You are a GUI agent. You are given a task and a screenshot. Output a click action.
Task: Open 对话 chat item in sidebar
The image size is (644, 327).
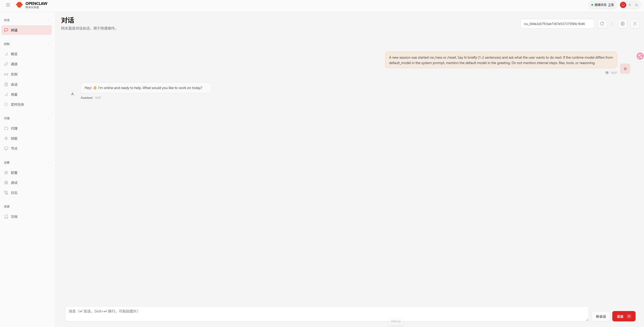pos(27,30)
